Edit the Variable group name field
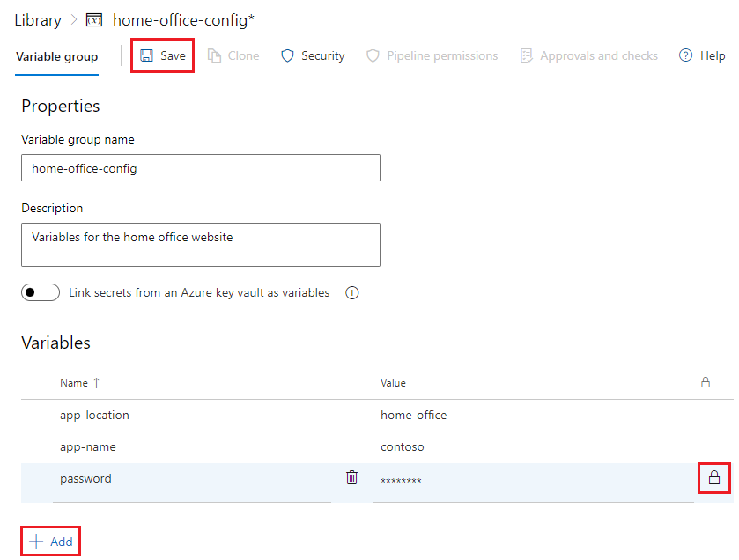Screen dimensions: 739x560 [200, 167]
